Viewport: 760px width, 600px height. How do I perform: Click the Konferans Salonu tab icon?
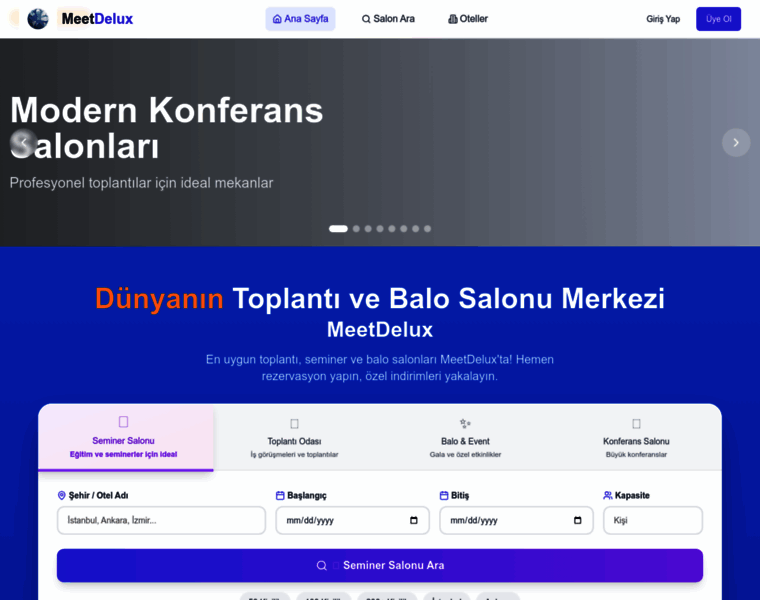636,423
